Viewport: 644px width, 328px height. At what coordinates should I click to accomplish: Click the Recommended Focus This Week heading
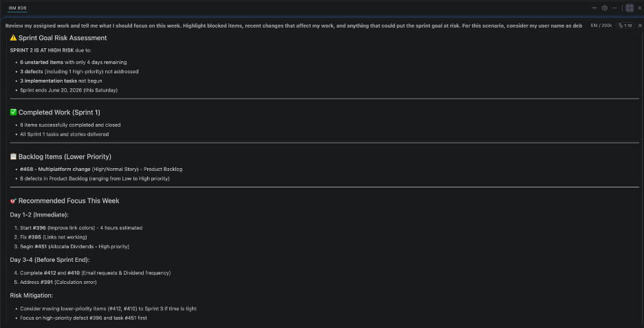[x=69, y=201]
